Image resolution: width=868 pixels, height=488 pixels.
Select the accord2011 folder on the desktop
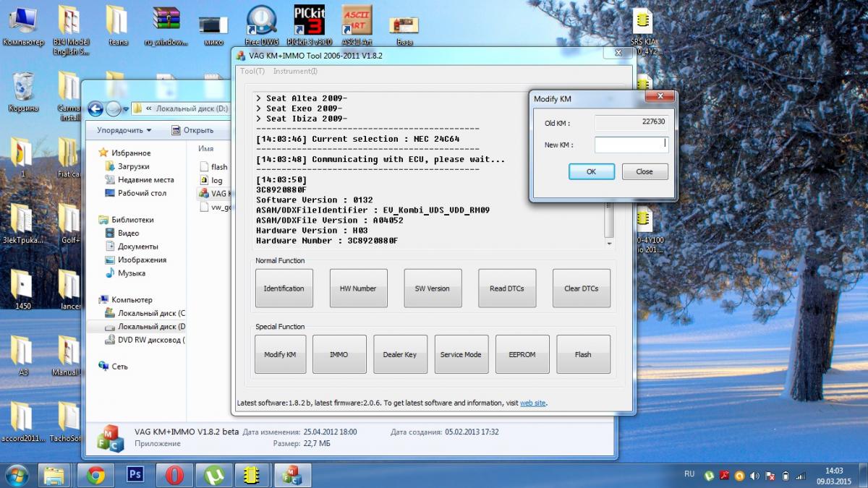coord(23,421)
